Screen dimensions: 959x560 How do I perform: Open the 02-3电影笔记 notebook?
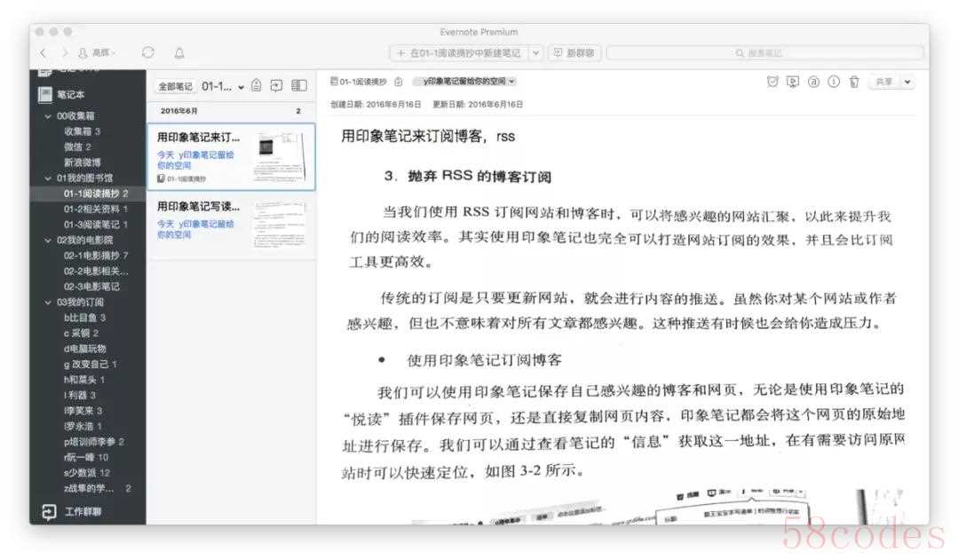[91, 287]
